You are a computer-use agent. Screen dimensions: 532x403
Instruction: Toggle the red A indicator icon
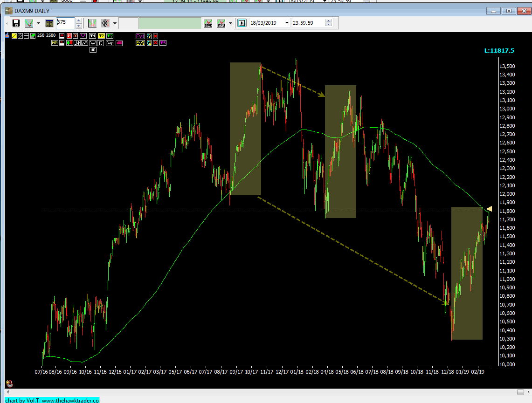click(62, 36)
